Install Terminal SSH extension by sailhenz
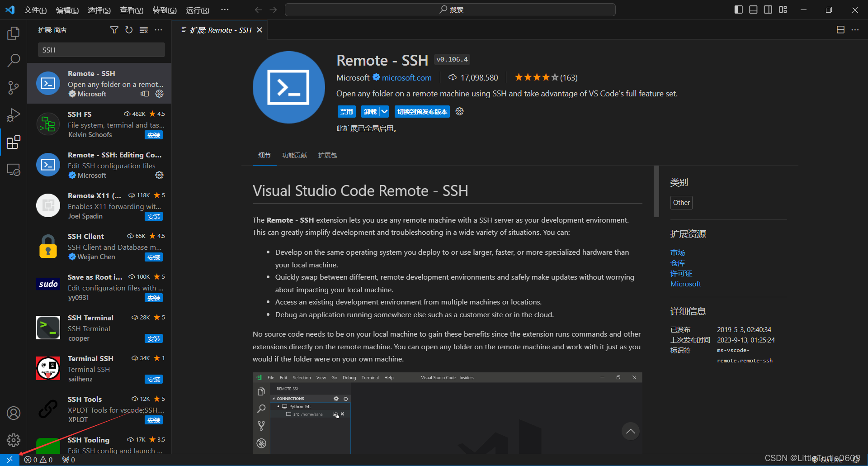The width and height of the screenshot is (868, 466). 154,380
